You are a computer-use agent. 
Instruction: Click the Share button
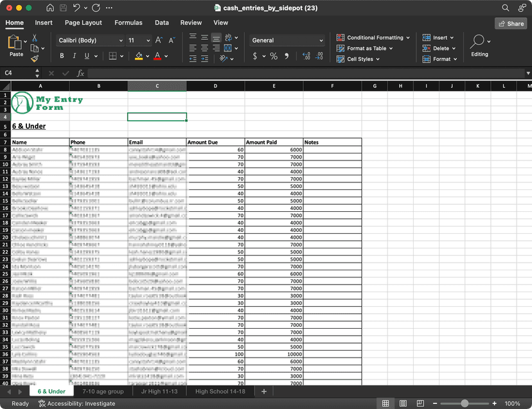511,23
